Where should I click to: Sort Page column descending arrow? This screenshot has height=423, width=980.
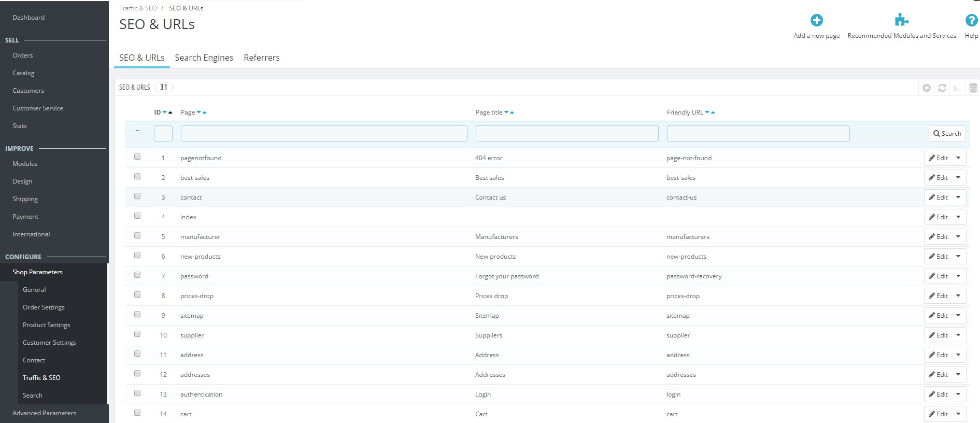pyautogui.click(x=199, y=112)
